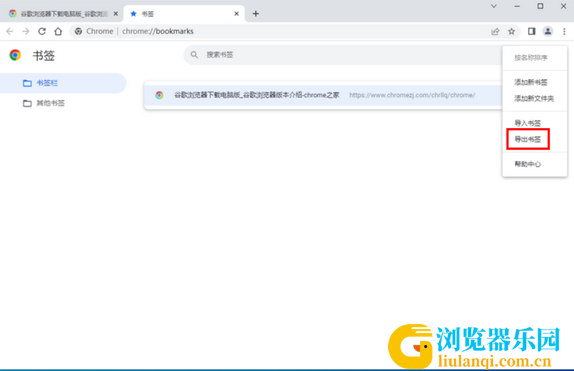This screenshot has height=371, width=574.
Task: Click the bookmark URL chromezj.com text
Action: click(x=412, y=95)
